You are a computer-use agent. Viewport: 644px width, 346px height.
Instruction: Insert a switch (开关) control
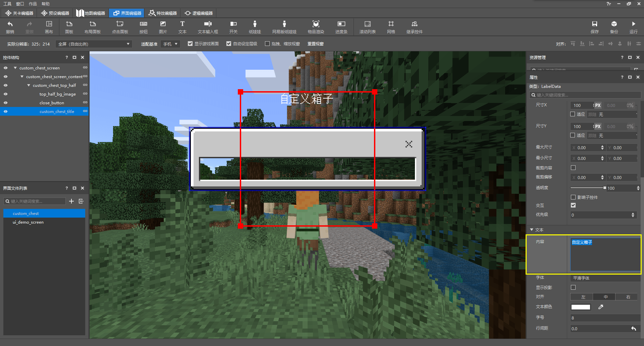[x=233, y=27]
